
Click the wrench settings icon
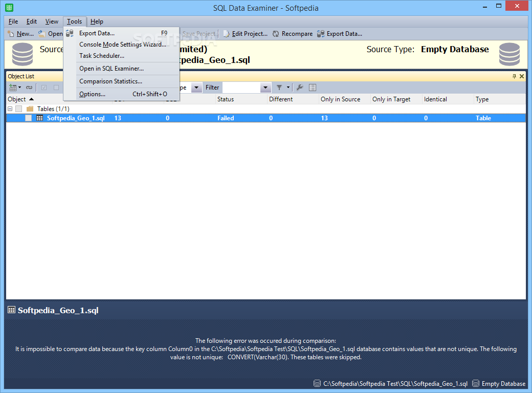(299, 88)
